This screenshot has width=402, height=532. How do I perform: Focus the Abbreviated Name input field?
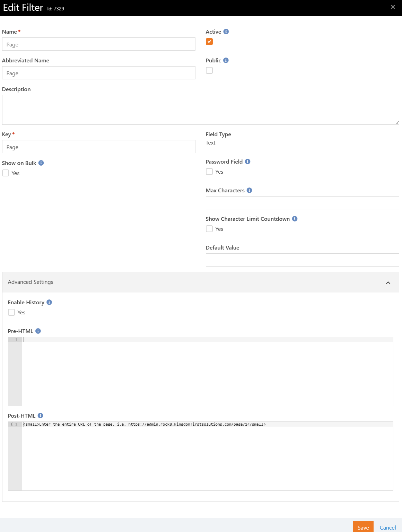pos(99,73)
